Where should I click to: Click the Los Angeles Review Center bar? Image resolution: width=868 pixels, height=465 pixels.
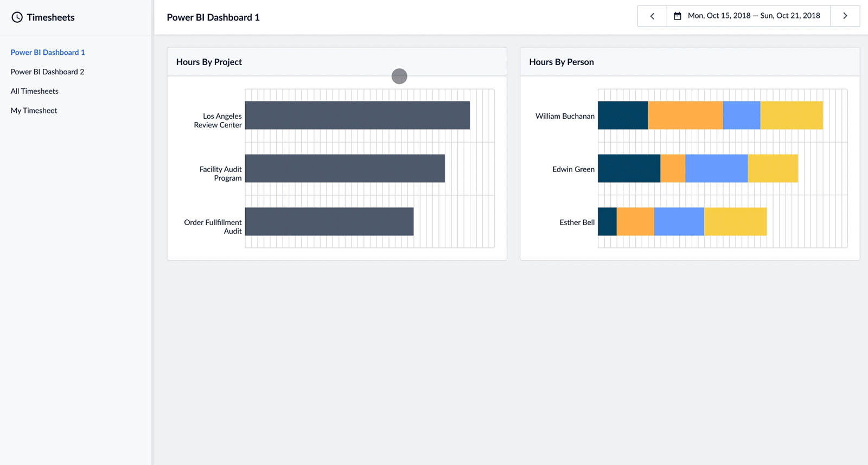coord(357,115)
